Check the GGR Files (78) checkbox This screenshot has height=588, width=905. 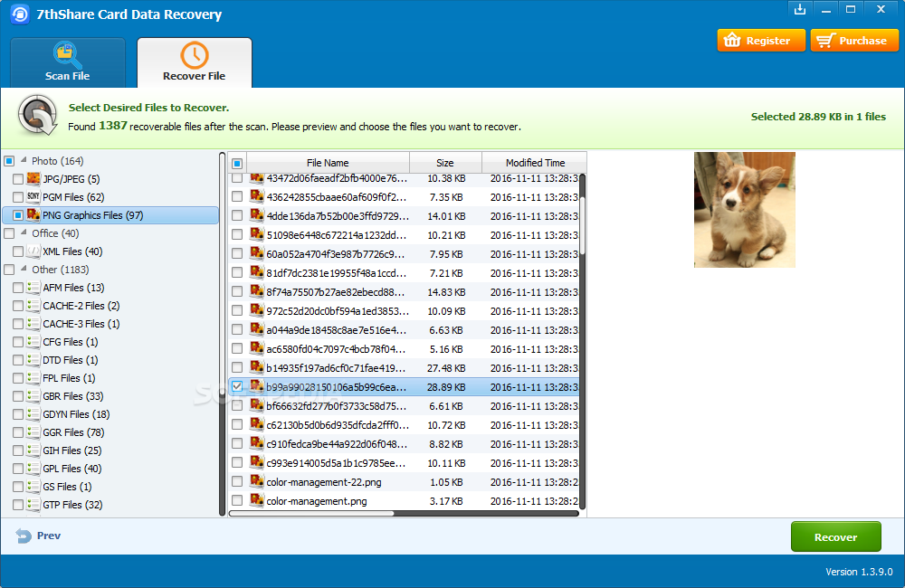pos(18,432)
